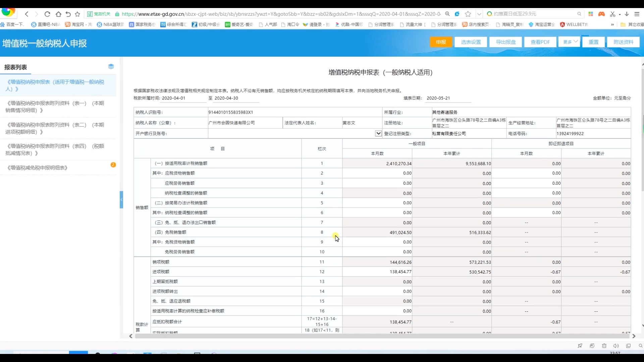Click the browser refresh icon
The width and height of the screenshot is (644, 362).
click(47, 14)
